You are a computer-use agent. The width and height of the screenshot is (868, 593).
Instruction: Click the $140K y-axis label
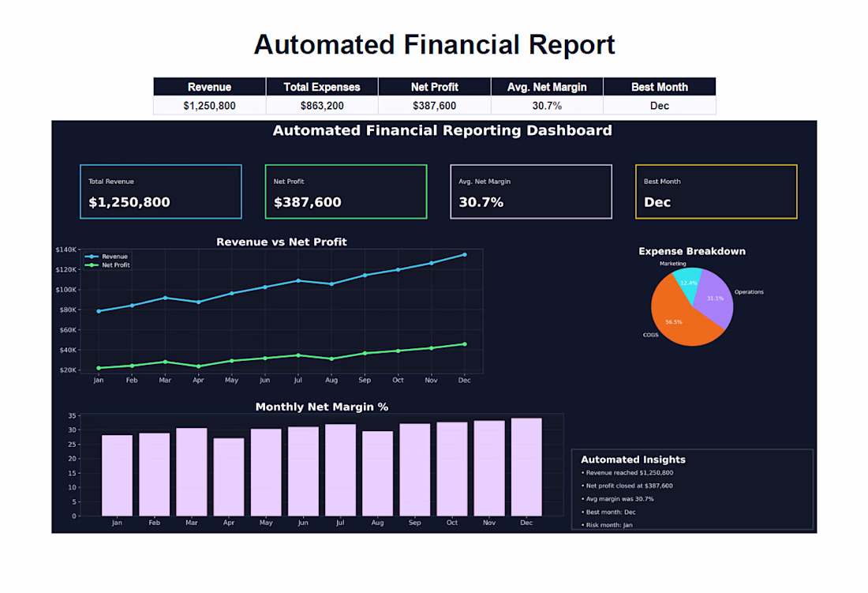click(65, 250)
